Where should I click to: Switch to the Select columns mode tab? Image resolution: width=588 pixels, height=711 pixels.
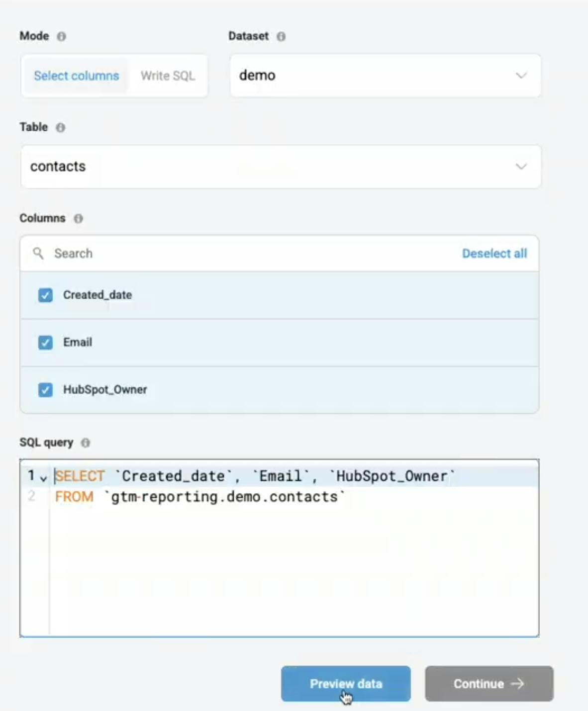77,76
